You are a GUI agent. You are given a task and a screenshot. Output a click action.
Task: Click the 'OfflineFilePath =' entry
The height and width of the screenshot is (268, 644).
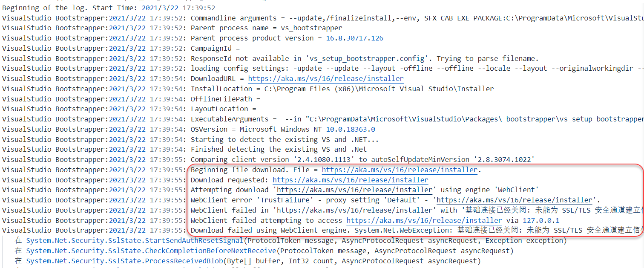click(225, 99)
